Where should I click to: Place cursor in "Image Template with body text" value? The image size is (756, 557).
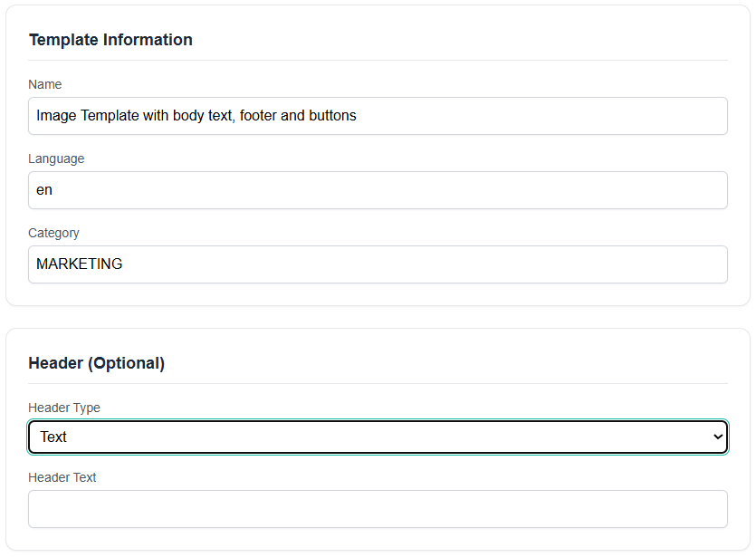tap(136, 116)
